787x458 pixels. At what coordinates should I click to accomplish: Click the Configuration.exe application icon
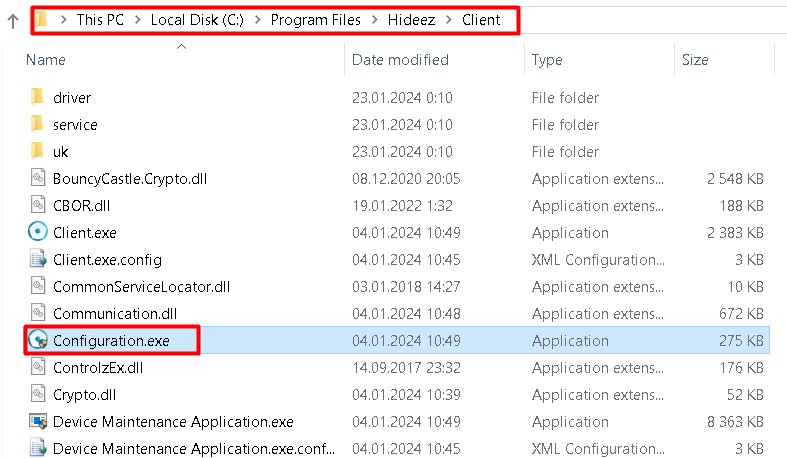(x=37, y=341)
